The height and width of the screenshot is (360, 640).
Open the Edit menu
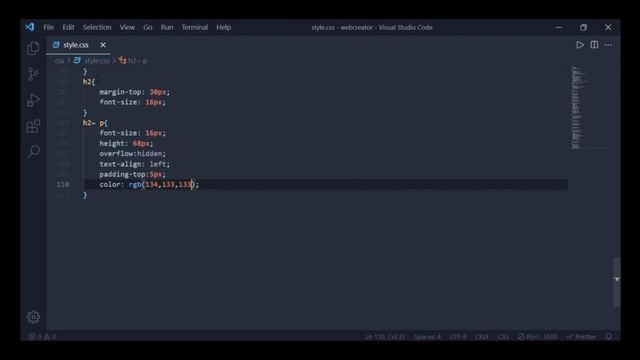click(x=68, y=27)
